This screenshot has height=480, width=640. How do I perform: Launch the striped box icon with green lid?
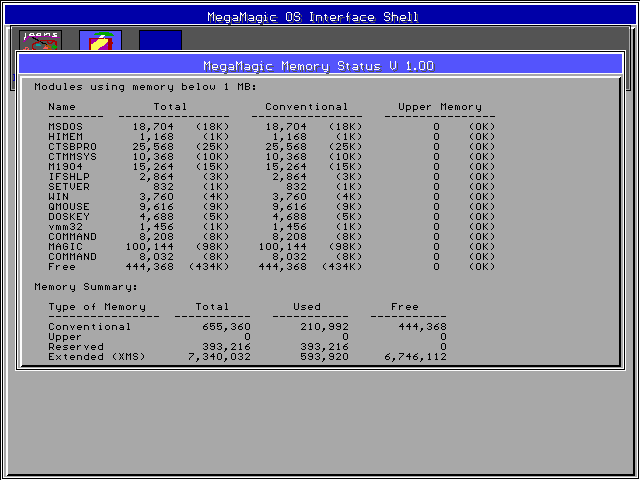tap(100, 41)
